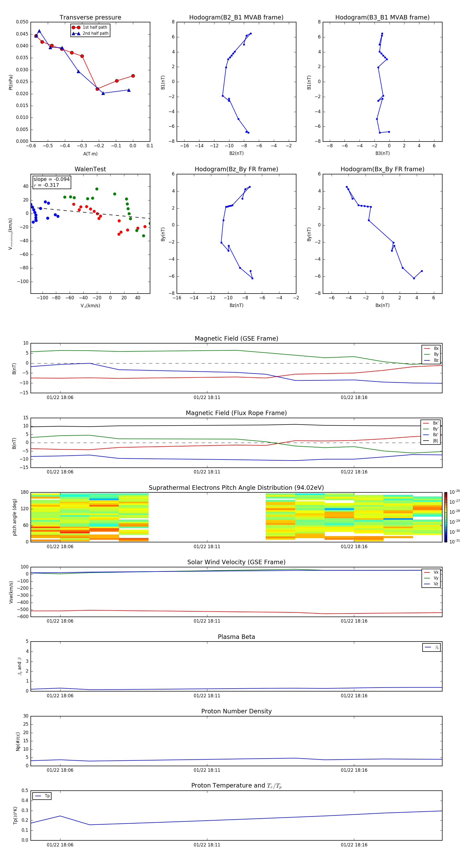Click '01/22 18:11' tick under GSE magnetic field
The image size is (473, 868).
(207, 398)
